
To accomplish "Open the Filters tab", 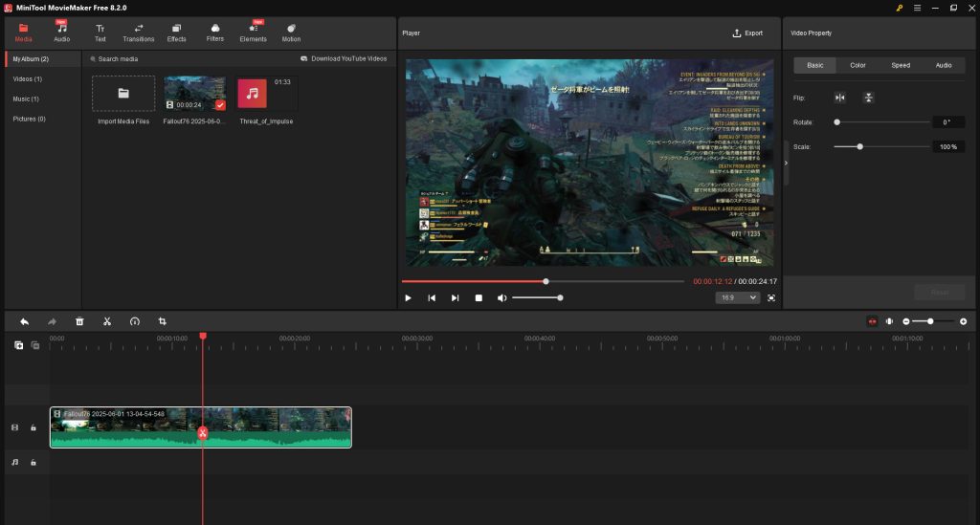I will (x=215, y=33).
